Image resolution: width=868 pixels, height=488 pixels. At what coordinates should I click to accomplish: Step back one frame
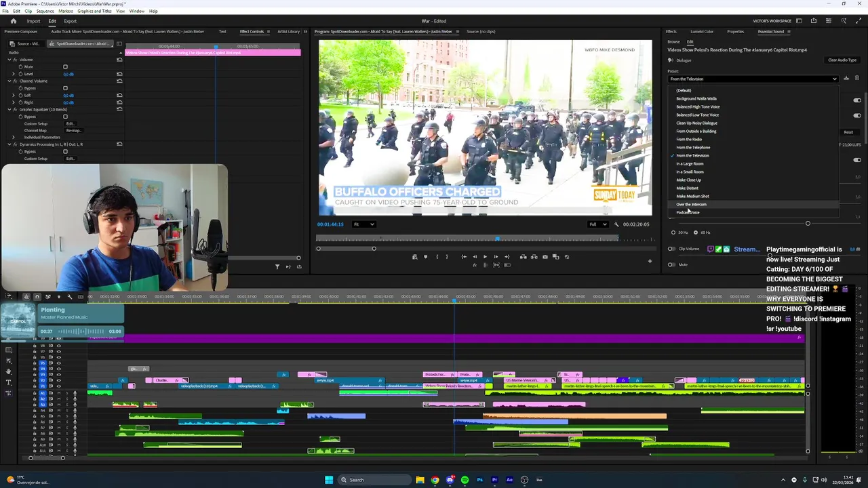(x=474, y=257)
